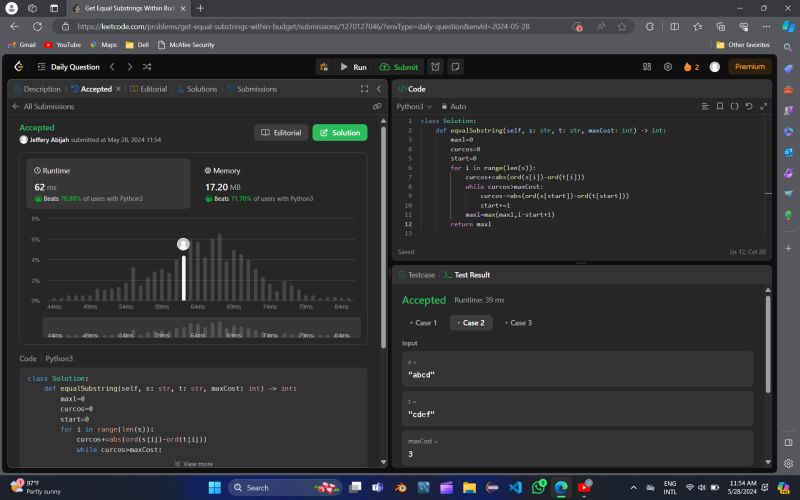Viewport: 800px width, 500px height.
Task: Click the test result panel scrollbar
Action: pyautogui.click(x=768, y=344)
